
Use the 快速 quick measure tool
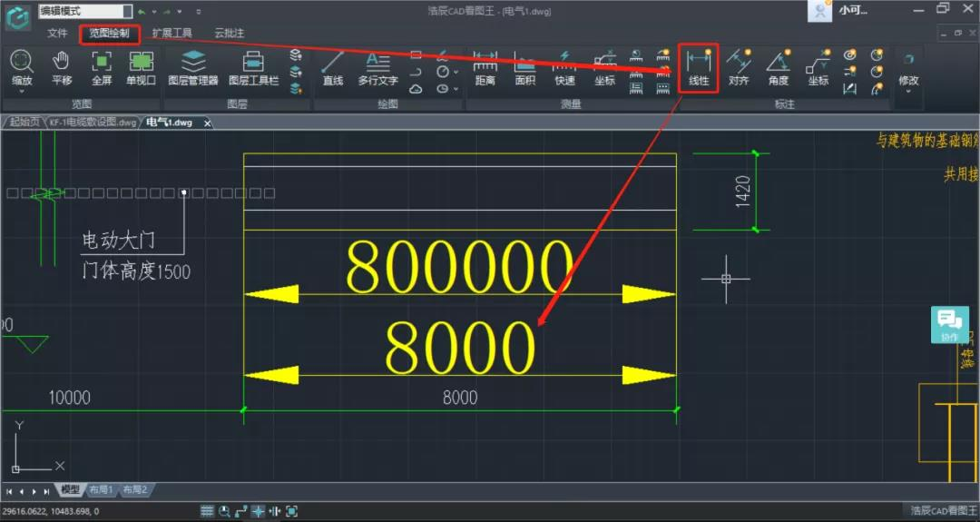click(564, 67)
